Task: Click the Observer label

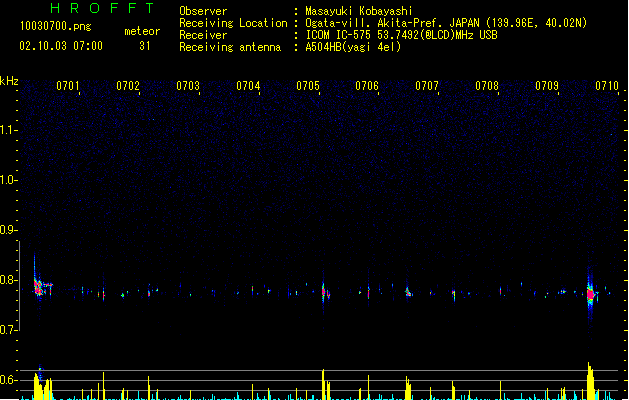Action: coord(203,11)
